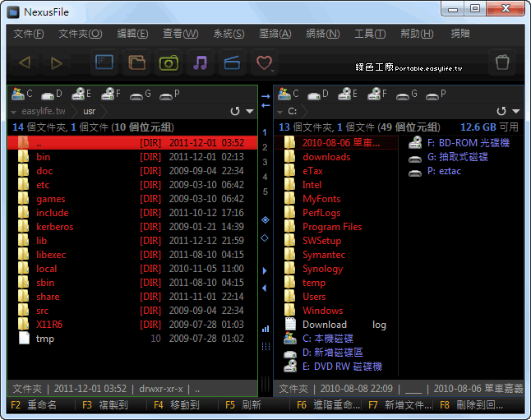Click the back navigation arrow icon

tap(25, 62)
